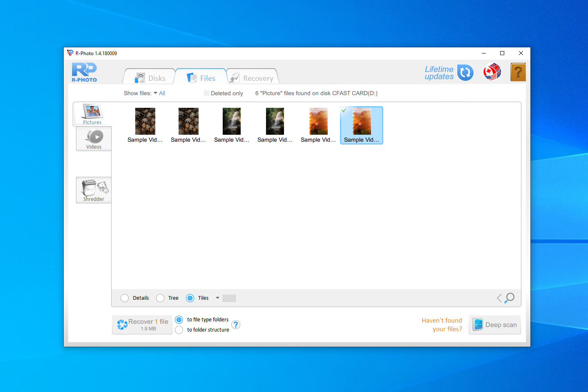Click the magnifier search icon
The height and width of the screenshot is (392, 588).
(x=510, y=298)
